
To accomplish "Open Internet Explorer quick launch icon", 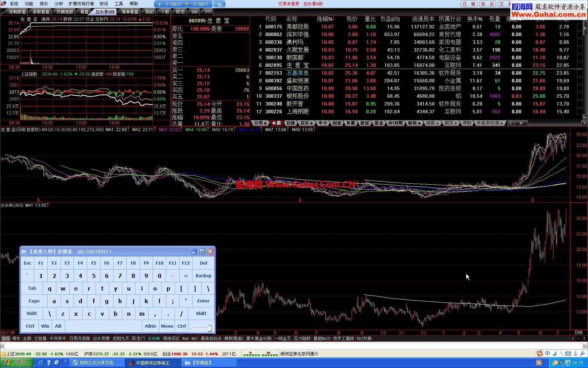I will (x=41, y=363).
